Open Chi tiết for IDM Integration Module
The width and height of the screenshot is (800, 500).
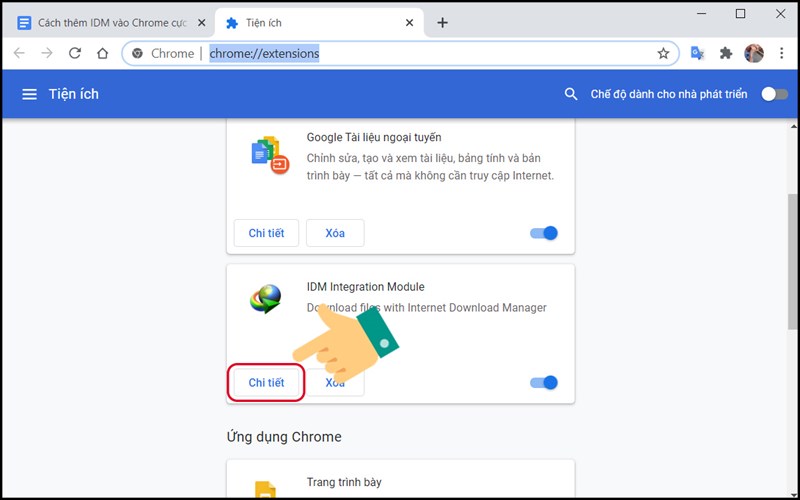pos(266,383)
